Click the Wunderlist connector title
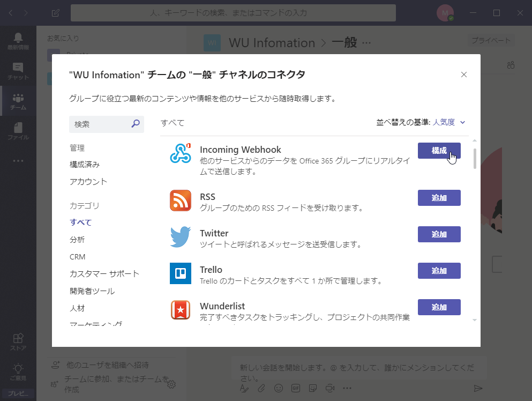This screenshot has width=532, height=401. pyautogui.click(x=222, y=306)
